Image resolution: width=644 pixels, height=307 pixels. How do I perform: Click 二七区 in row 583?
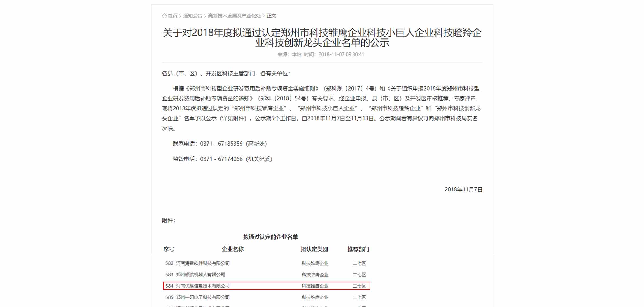click(359, 274)
